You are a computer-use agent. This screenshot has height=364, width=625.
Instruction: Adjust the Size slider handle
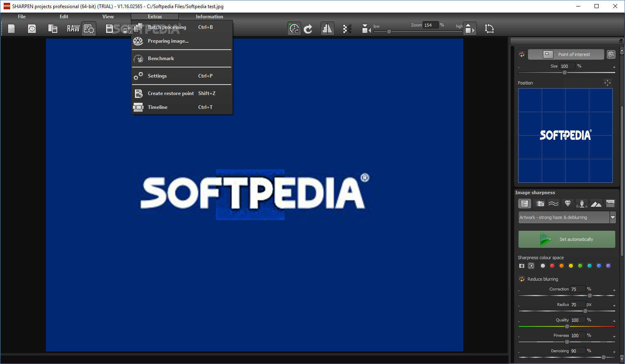tap(564, 72)
